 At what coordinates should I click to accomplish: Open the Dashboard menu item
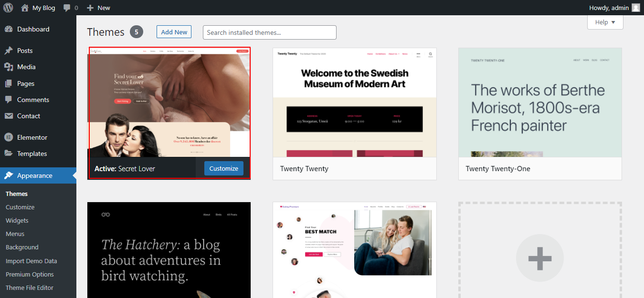pos(38,29)
